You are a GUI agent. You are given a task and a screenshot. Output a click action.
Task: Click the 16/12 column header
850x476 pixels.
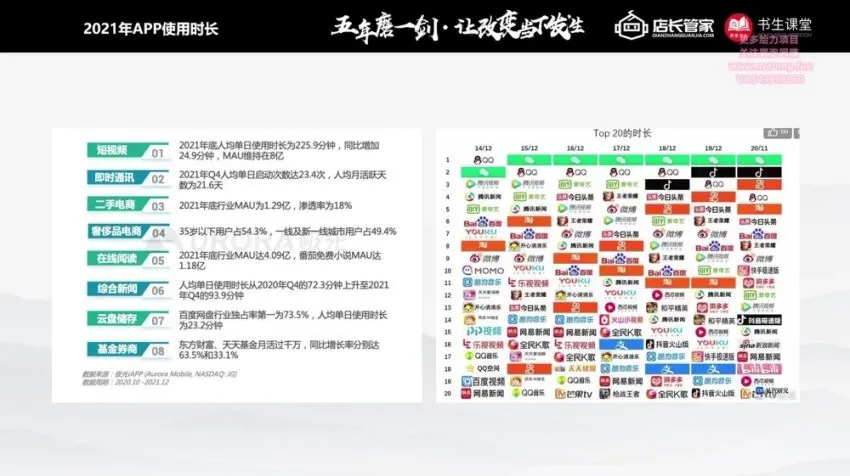[575, 148]
